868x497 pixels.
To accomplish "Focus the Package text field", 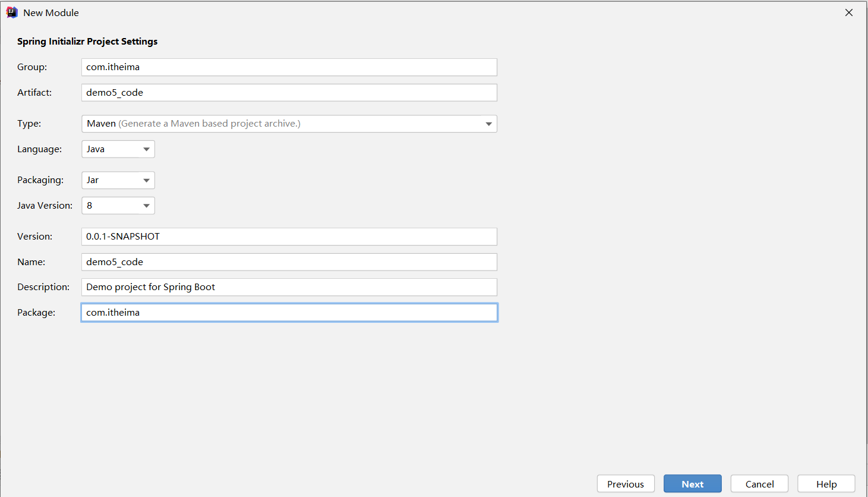I will 289,313.
